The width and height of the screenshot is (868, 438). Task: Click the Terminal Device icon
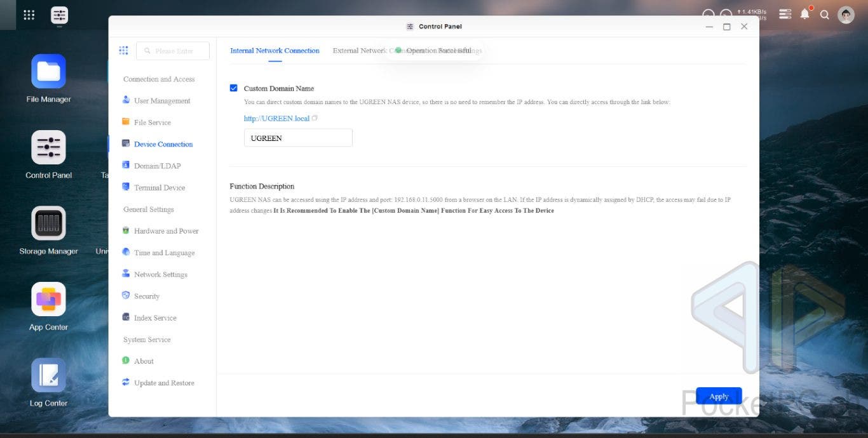[126, 187]
